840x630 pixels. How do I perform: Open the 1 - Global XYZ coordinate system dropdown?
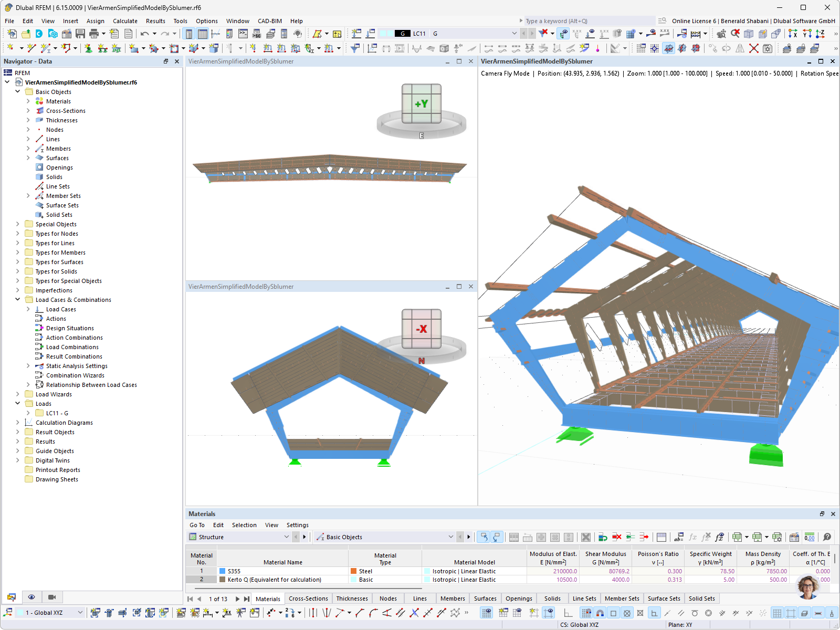pos(80,613)
